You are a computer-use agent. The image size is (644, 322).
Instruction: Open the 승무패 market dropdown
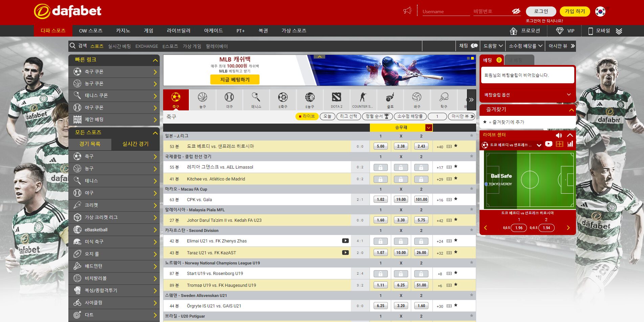(428, 128)
